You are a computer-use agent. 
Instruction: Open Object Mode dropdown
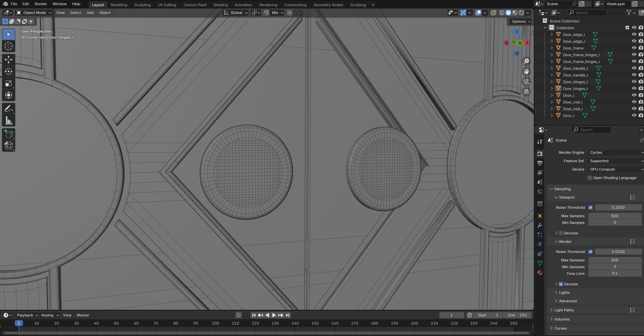(34, 13)
